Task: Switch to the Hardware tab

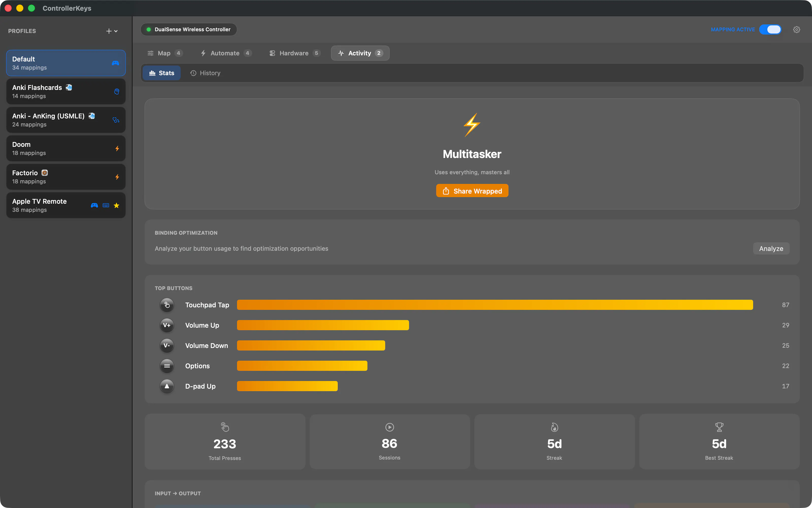Action: 295,53
